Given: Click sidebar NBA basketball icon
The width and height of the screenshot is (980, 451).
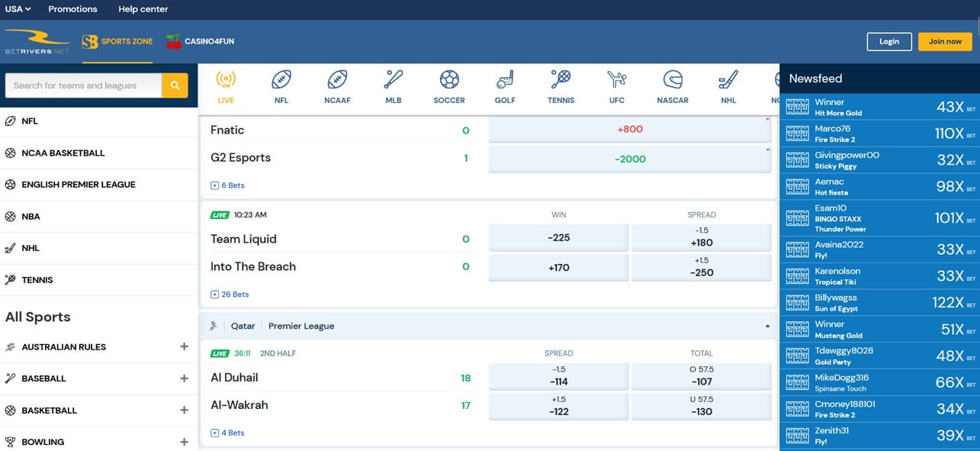Looking at the screenshot, I should pos(11,217).
